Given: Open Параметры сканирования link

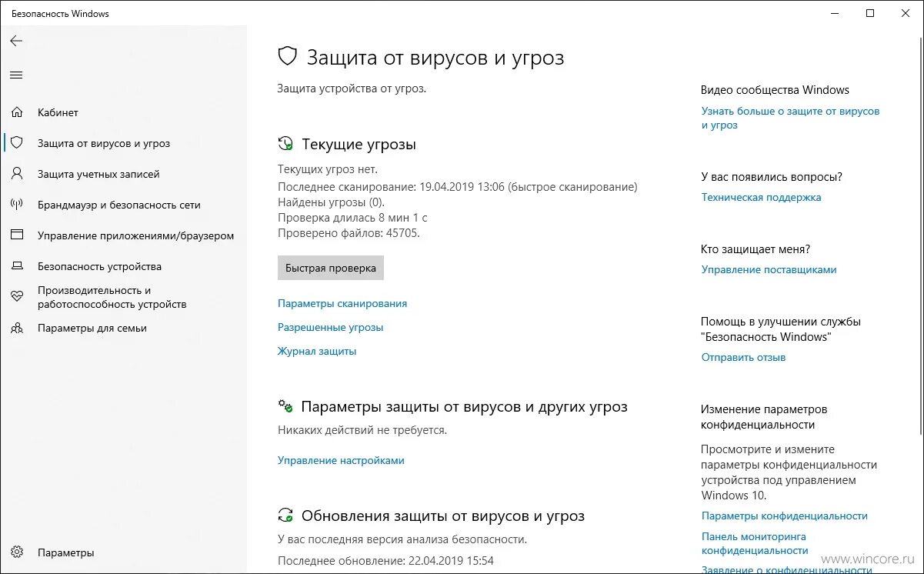Looking at the screenshot, I should [x=342, y=303].
